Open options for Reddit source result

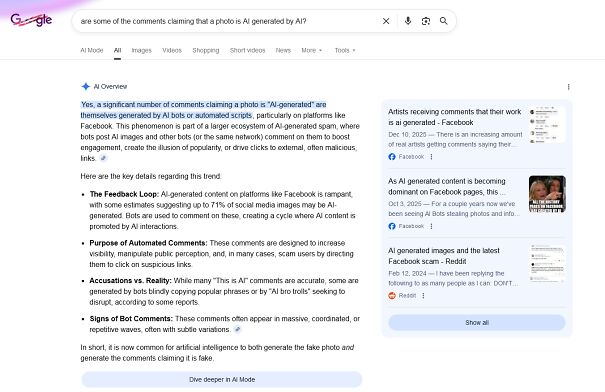pos(423,296)
